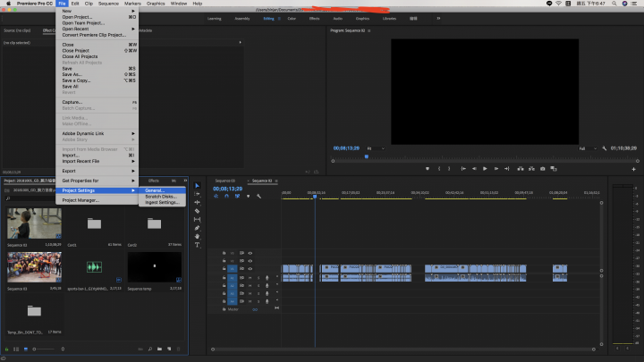Expand Adobe Dynamic Link submenu
This screenshot has width=644, height=362.
tap(97, 133)
